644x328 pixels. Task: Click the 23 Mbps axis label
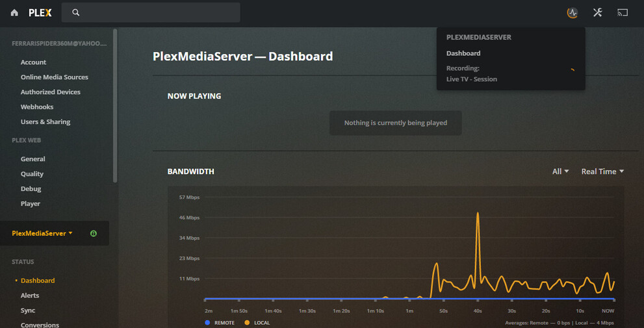click(x=189, y=259)
